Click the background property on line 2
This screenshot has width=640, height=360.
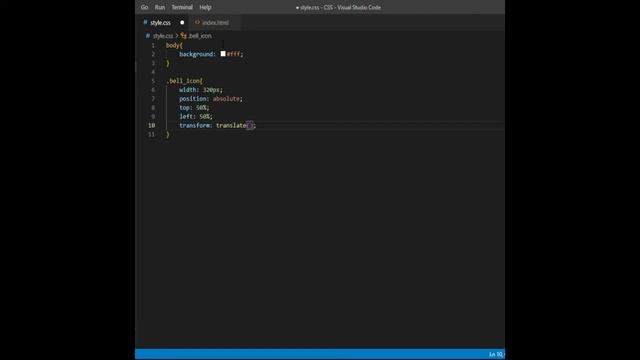[196, 54]
